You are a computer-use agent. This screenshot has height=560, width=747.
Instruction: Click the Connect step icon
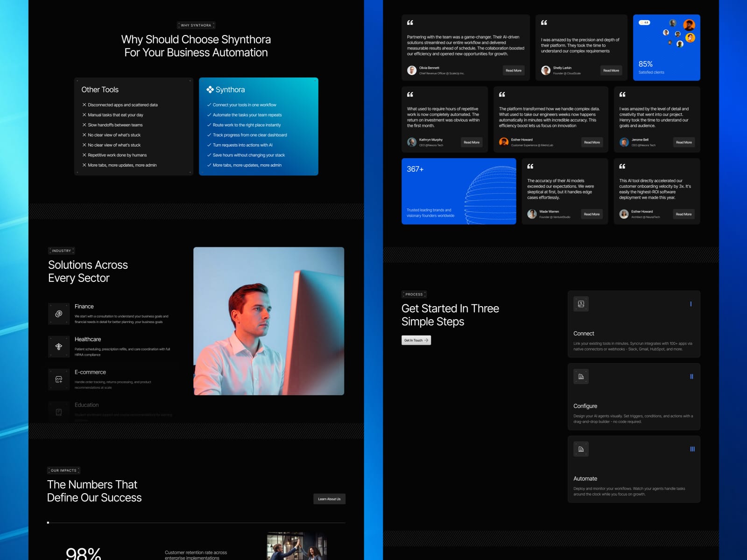(581, 304)
